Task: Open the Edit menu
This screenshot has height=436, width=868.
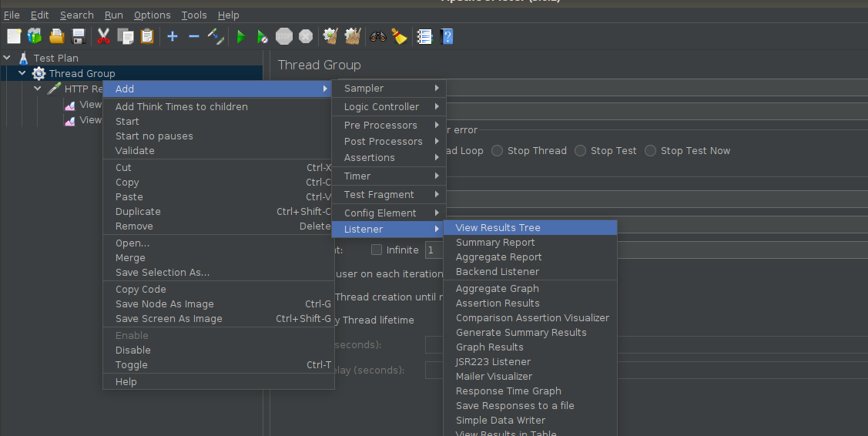Action: tap(39, 15)
